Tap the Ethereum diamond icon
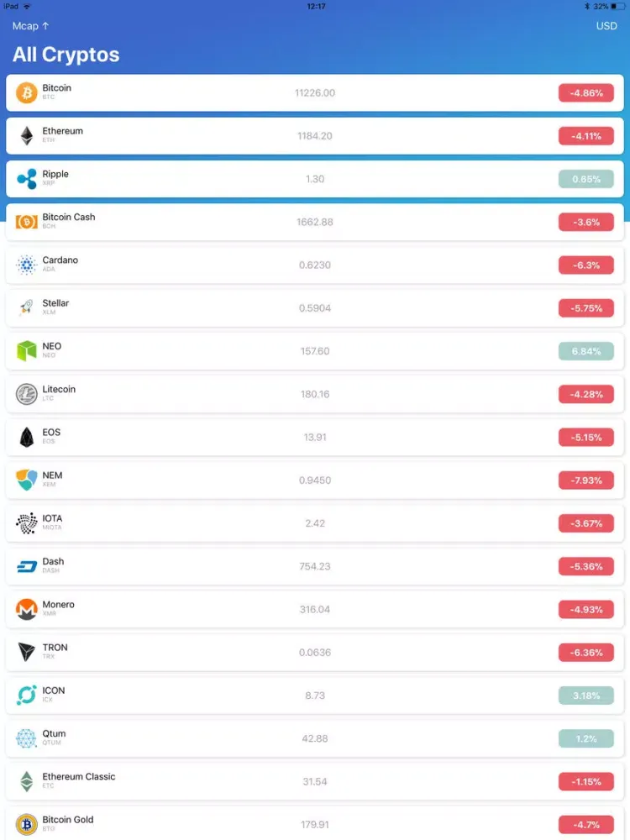This screenshot has width=630, height=840. 27,135
